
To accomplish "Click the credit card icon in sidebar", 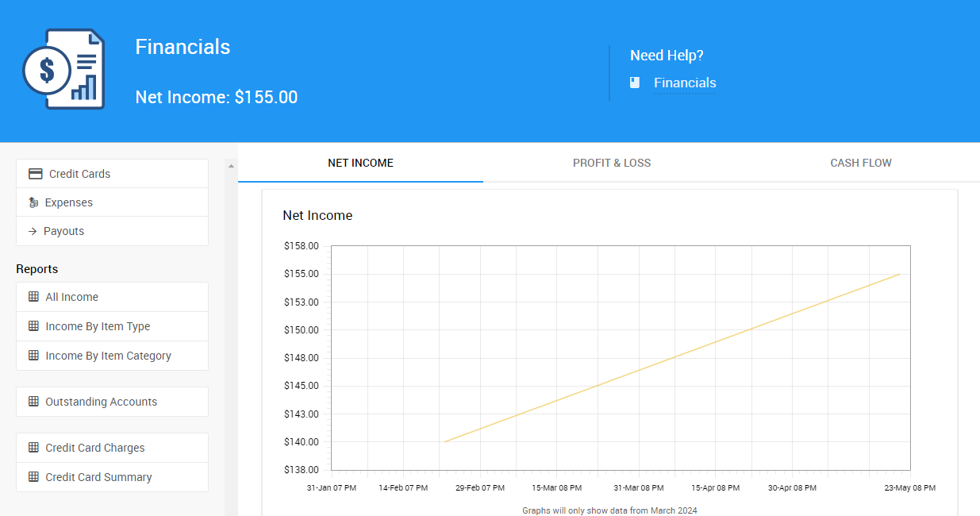I will pyautogui.click(x=36, y=174).
